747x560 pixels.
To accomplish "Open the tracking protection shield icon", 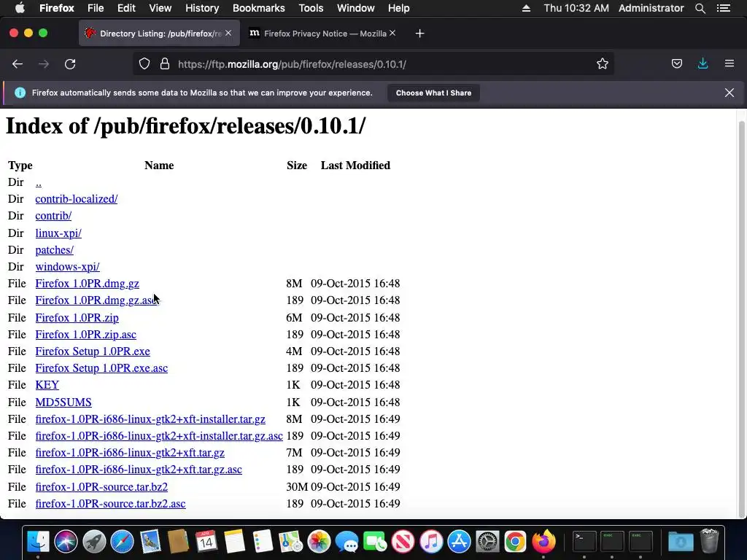I will [144, 64].
